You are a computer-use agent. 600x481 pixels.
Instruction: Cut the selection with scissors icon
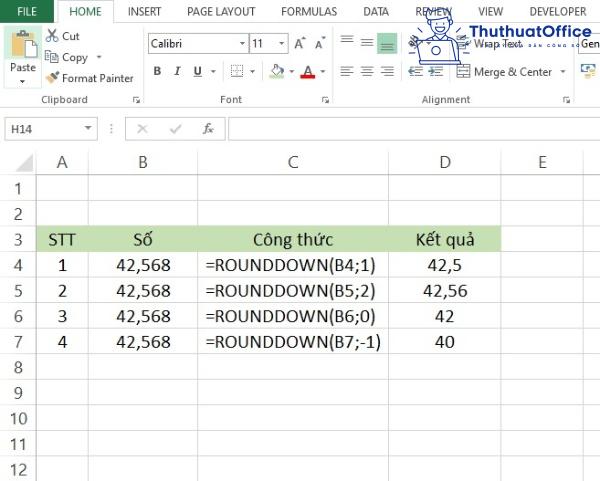click(x=52, y=36)
